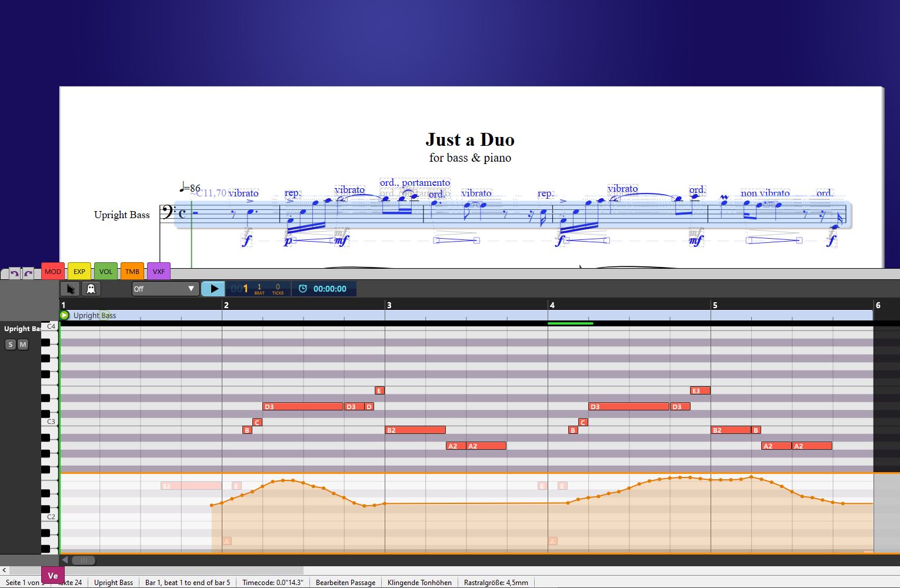Click the green play icon on Upright Bass track
Image resolution: width=900 pixels, height=588 pixels.
[x=65, y=315]
